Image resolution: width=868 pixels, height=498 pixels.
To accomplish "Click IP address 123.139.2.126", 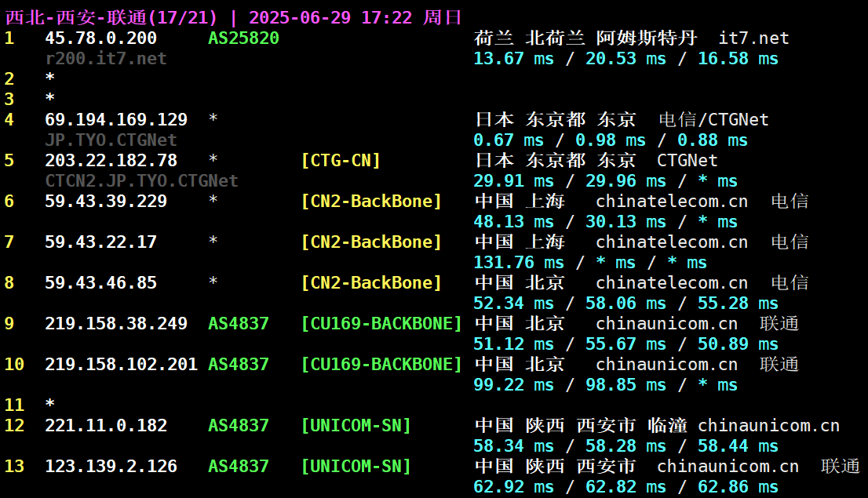I will coord(111,466).
